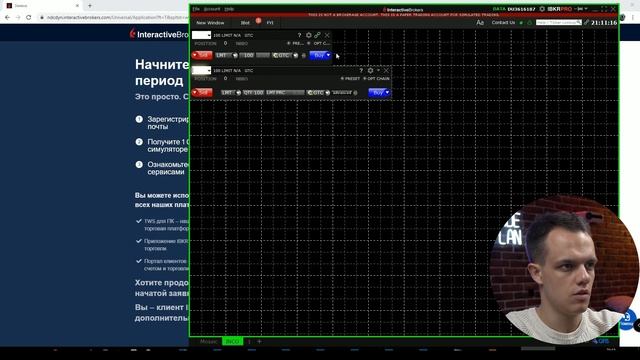Expand the Buy button arrow in the second order panel
Viewport: 640px width, 360px height.
pyautogui.click(x=387, y=93)
